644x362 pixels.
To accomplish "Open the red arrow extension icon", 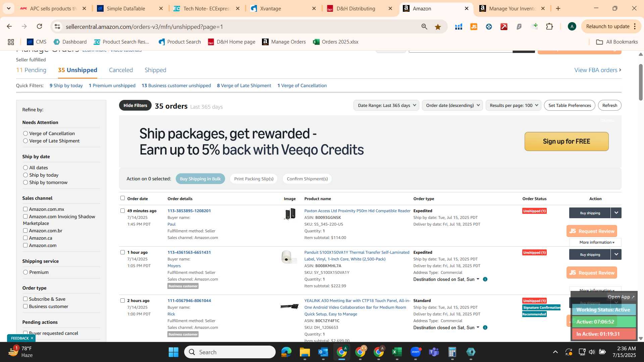I will coord(504,26).
